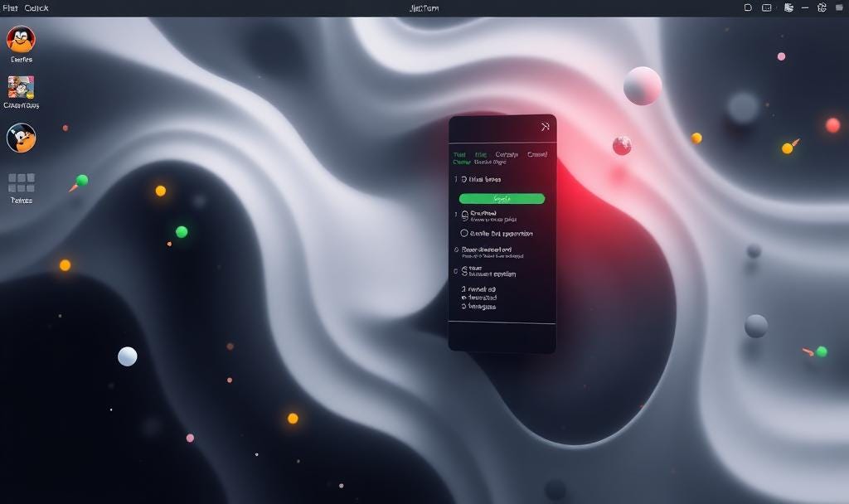Screen dimensions: 849x504
Task: Open the Cartoons shortcut on the desktop
Action: coord(22,85)
